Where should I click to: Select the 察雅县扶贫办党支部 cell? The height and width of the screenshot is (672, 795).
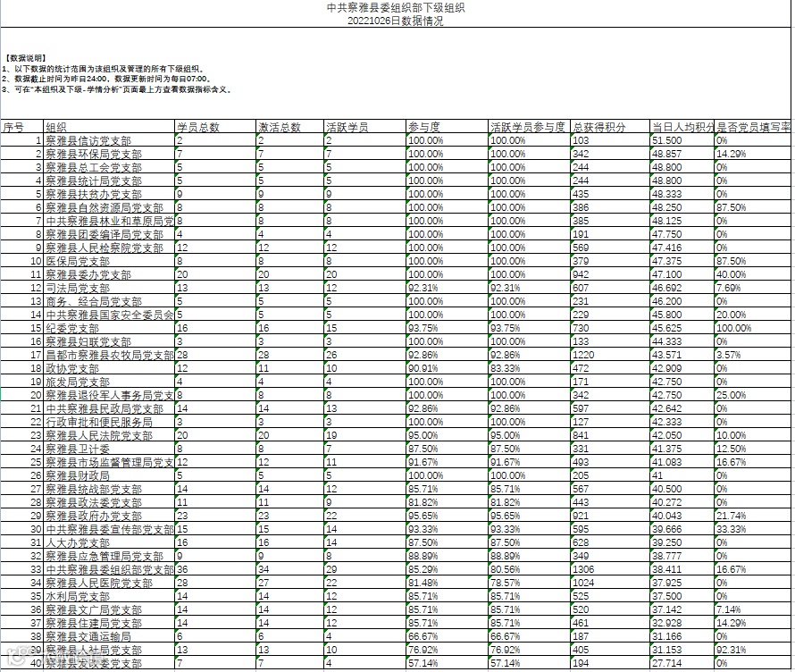[x=108, y=194]
